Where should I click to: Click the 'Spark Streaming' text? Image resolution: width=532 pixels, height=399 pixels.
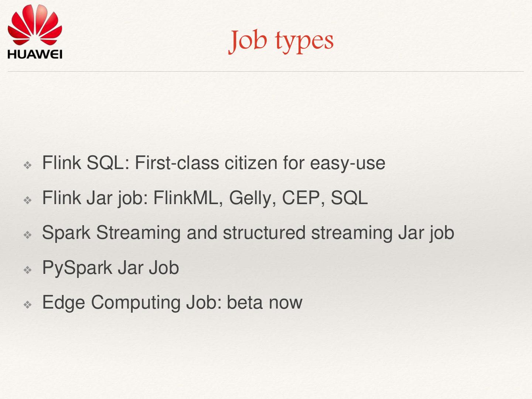click(111, 233)
